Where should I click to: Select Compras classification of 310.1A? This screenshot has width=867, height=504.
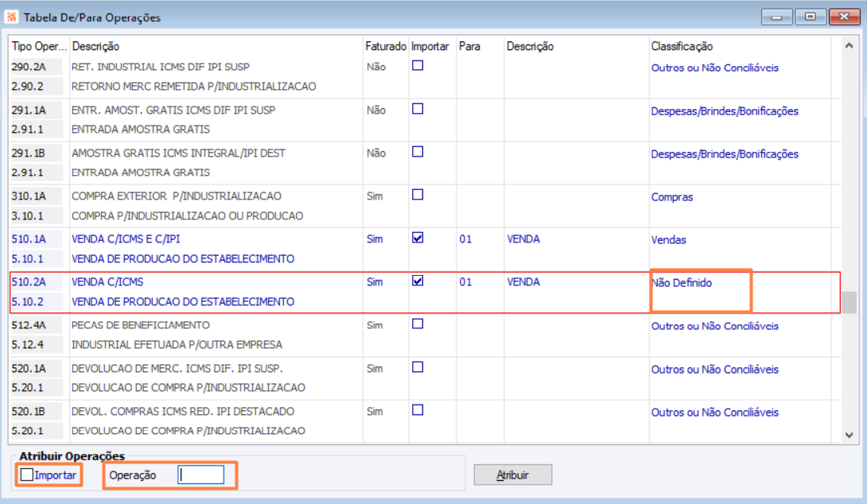pos(672,197)
